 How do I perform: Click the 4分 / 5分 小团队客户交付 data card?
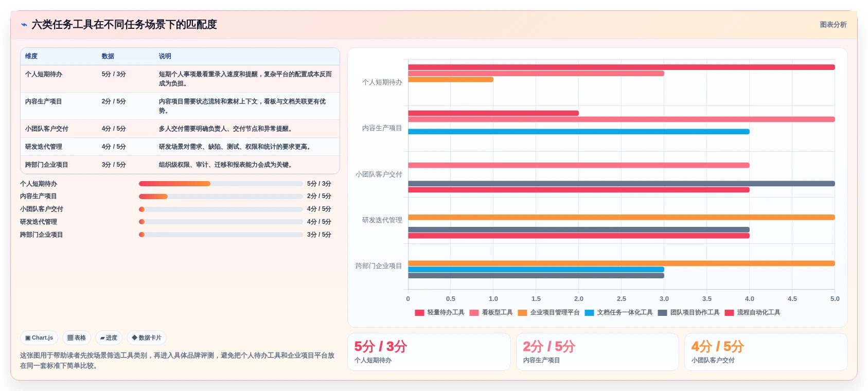pos(766,352)
